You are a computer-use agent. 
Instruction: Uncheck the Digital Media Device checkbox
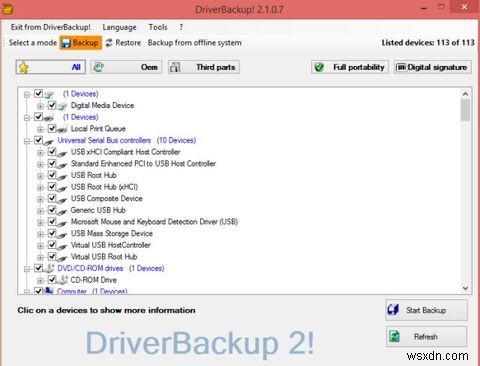pos(52,105)
